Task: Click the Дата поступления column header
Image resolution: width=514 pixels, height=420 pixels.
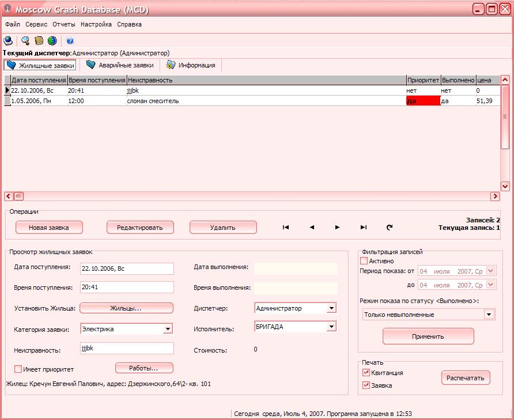Action: point(39,80)
